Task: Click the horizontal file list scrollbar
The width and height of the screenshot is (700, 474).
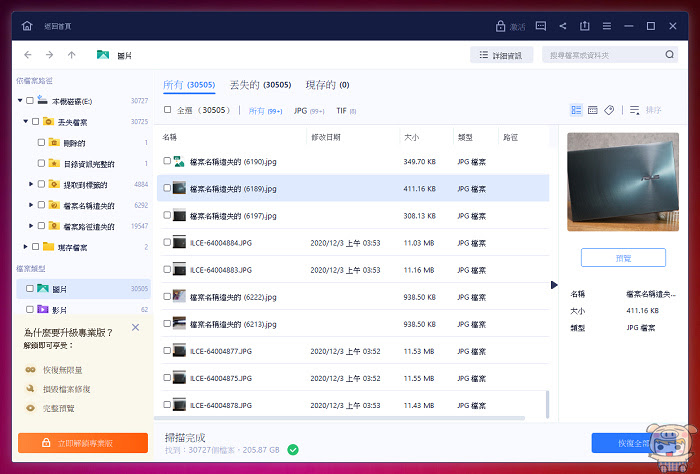Action: click(x=339, y=418)
